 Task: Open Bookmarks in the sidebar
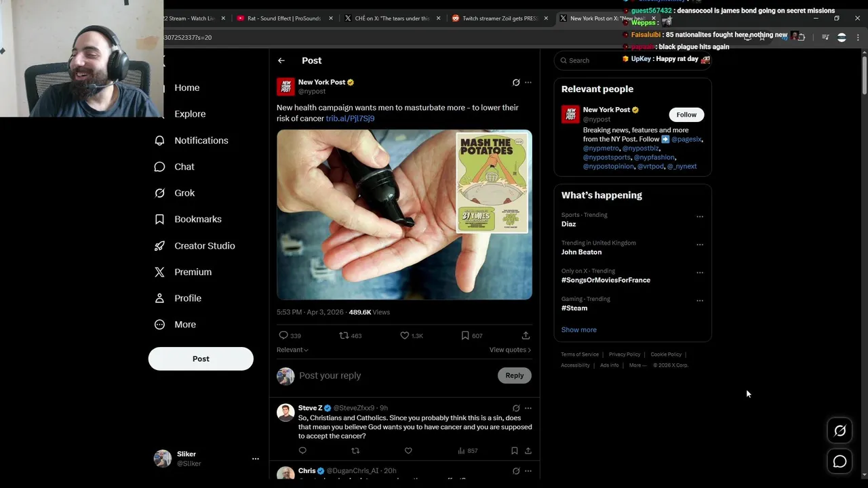pyautogui.click(x=188, y=219)
